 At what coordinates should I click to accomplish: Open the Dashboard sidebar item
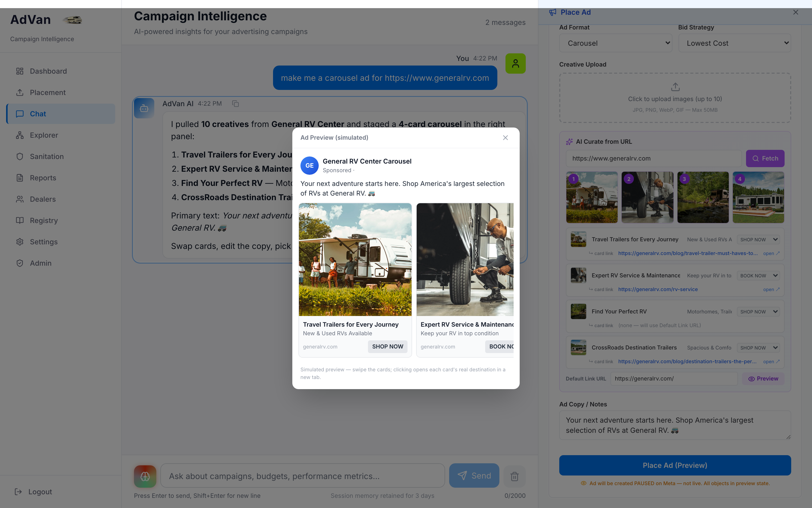61,71
